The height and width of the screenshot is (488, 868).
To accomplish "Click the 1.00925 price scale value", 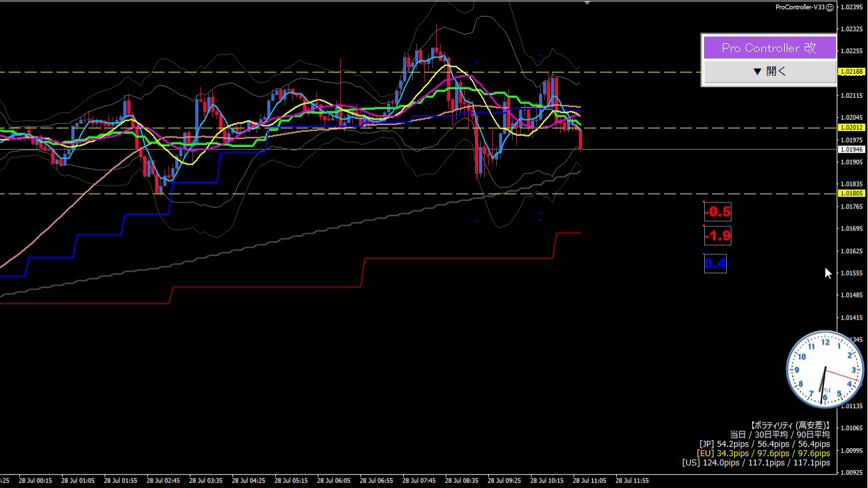I will pos(852,473).
